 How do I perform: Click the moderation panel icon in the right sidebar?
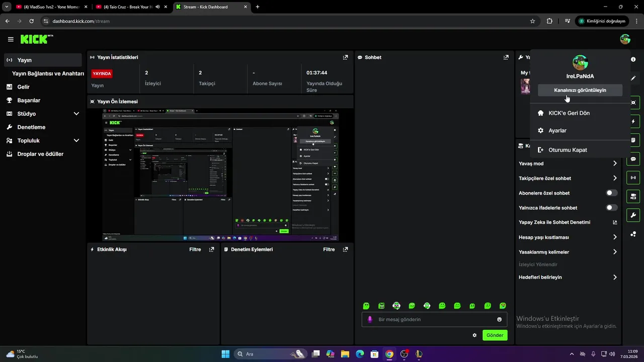coord(633,196)
